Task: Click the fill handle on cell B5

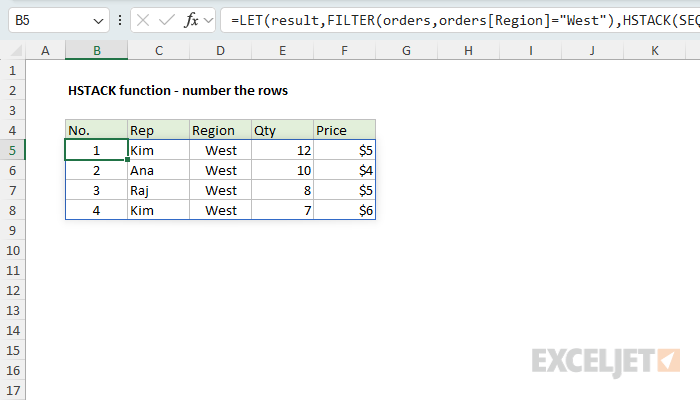Action: (x=128, y=160)
